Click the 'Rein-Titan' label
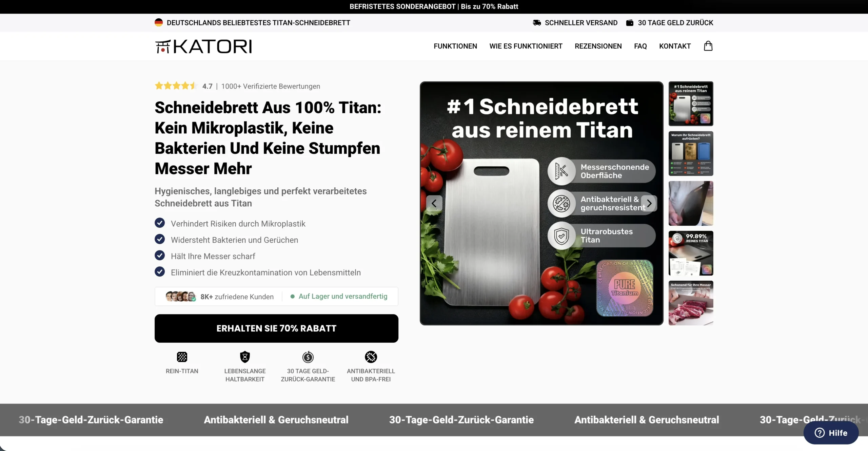 coord(182,371)
